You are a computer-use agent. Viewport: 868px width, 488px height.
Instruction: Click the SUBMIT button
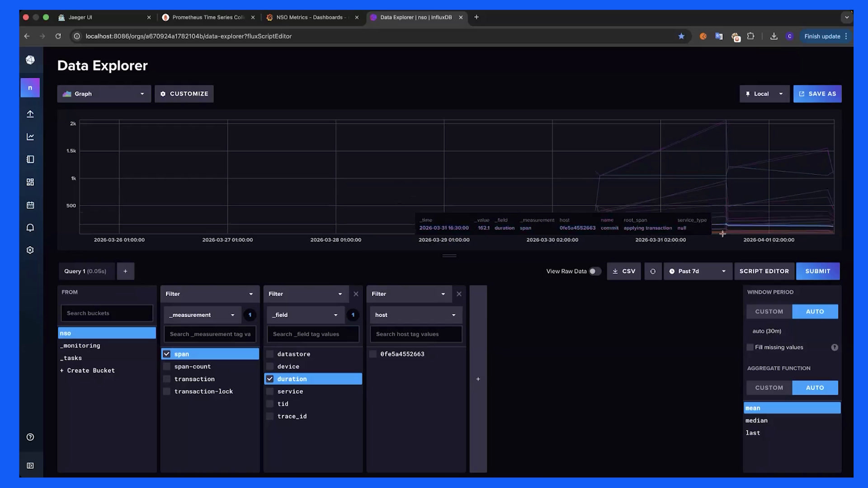click(x=818, y=271)
